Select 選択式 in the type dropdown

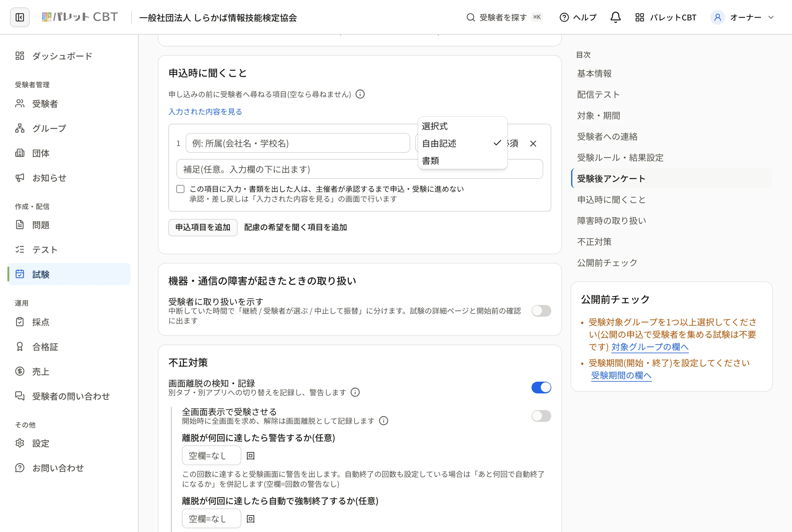pos(463,126)
